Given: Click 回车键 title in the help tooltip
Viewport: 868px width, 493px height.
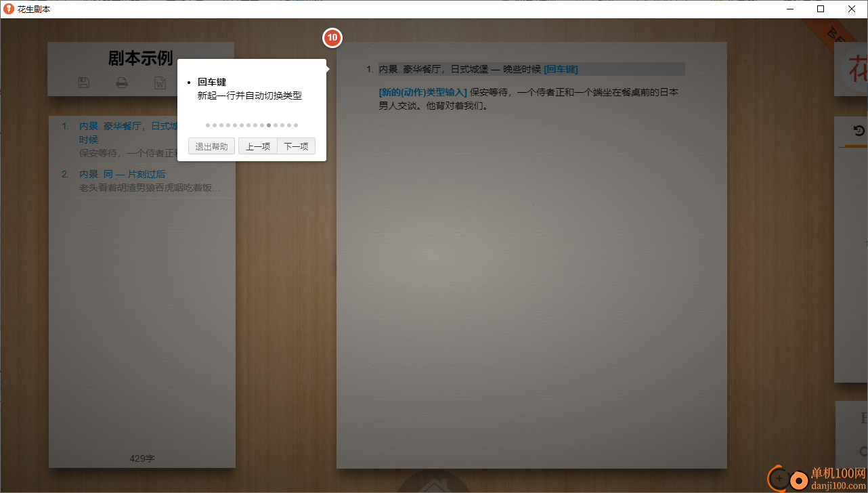Looking at the screenshot, I should (211, 82).
